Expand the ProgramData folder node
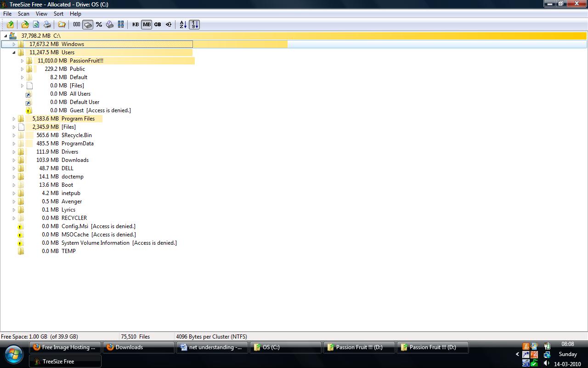 pos(14,144)
